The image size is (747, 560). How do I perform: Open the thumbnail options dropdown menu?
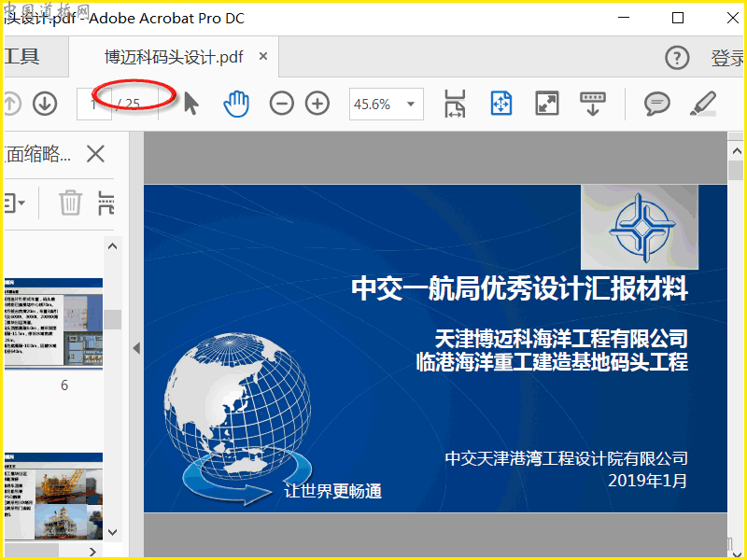click(x=14, y=203)
